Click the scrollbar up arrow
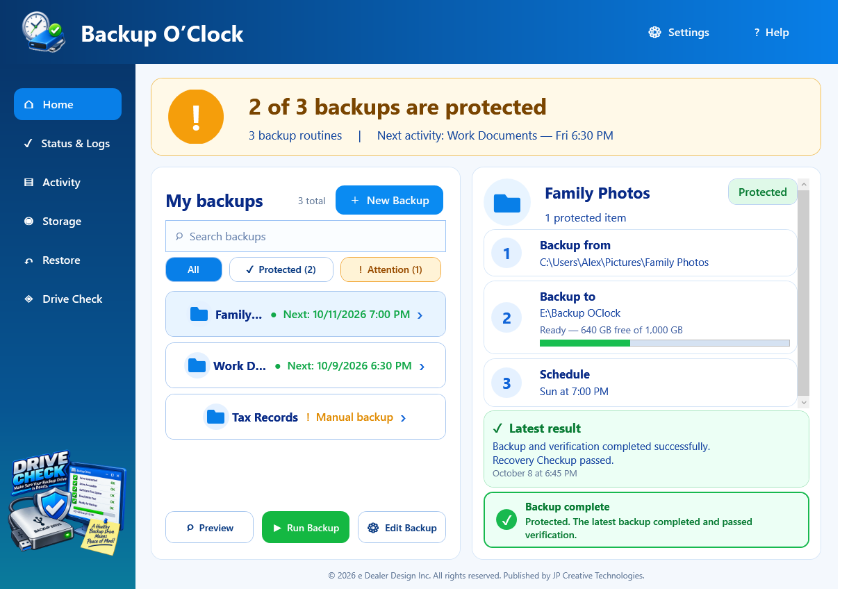This screenshot has width=849, height=616. click(804, 185)
